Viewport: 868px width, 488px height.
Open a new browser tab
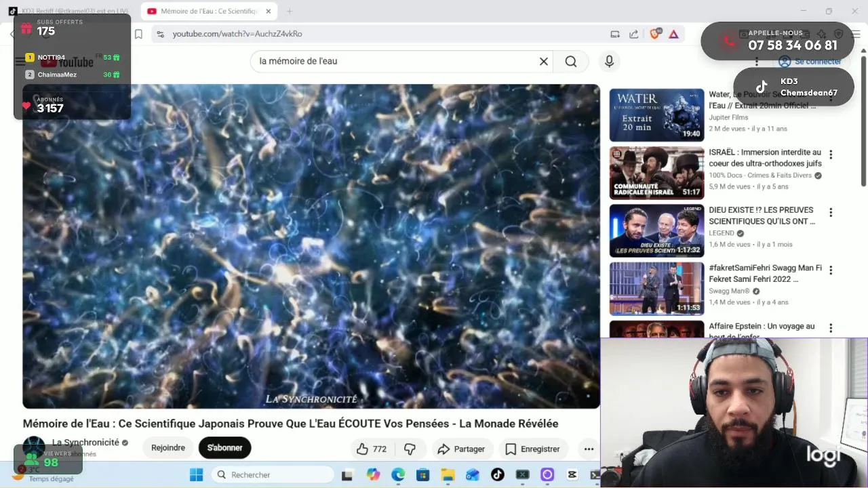(x=290, y=12)
